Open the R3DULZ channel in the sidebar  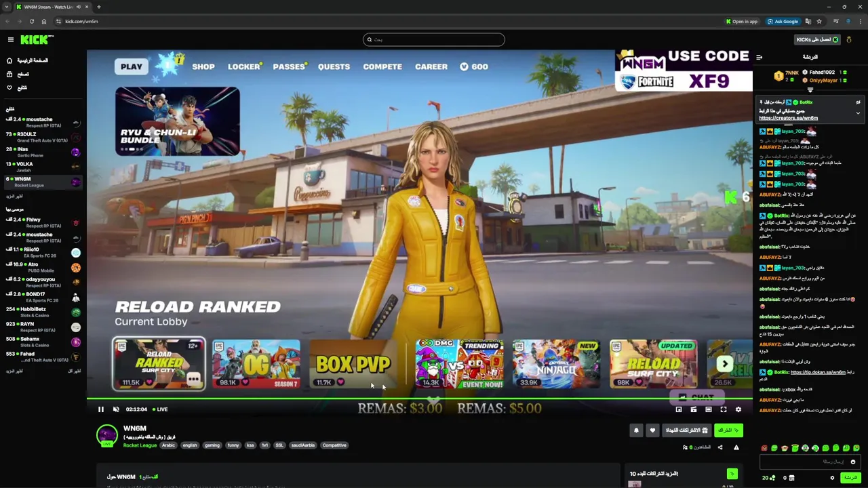pyautogui.click(x=43, y=137)
